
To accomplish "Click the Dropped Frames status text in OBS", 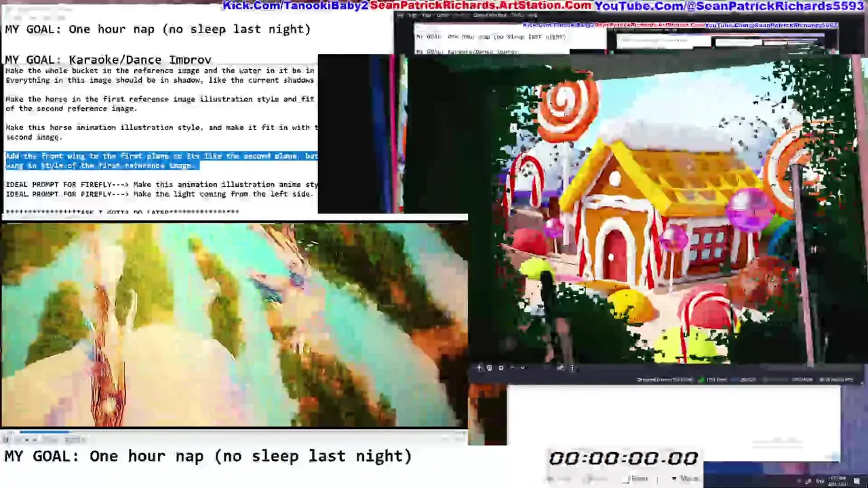I will (665, 380).
